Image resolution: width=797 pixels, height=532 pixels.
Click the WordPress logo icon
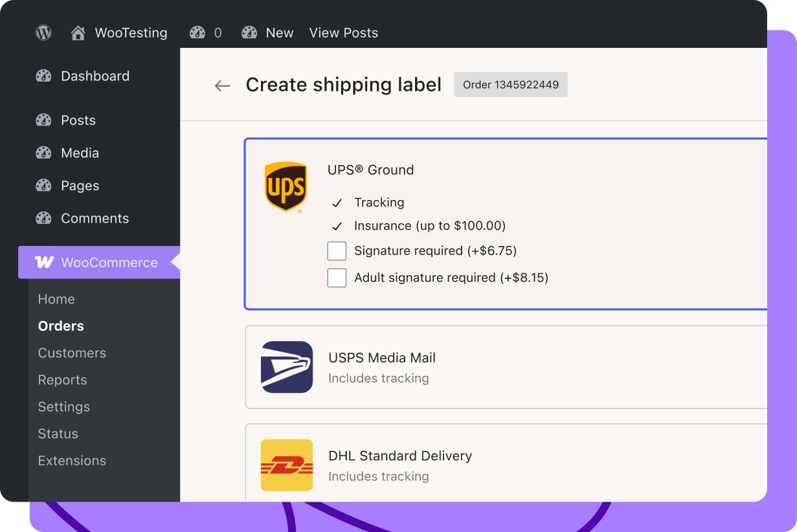pos(43,32)
